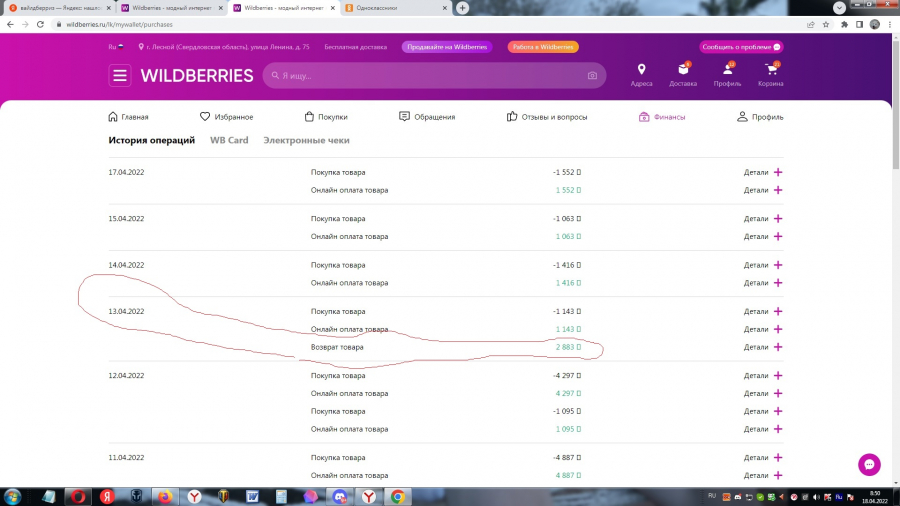The image size is (900, 506).
Task: Go to Главная in the account menu
Action: coord(128,117)
